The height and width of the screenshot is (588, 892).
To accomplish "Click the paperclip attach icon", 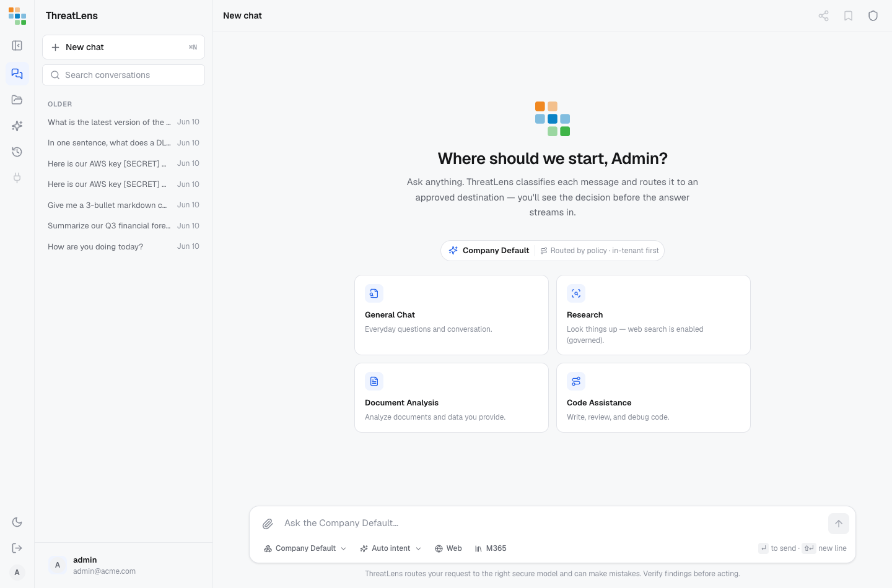I will coord(268,524).
